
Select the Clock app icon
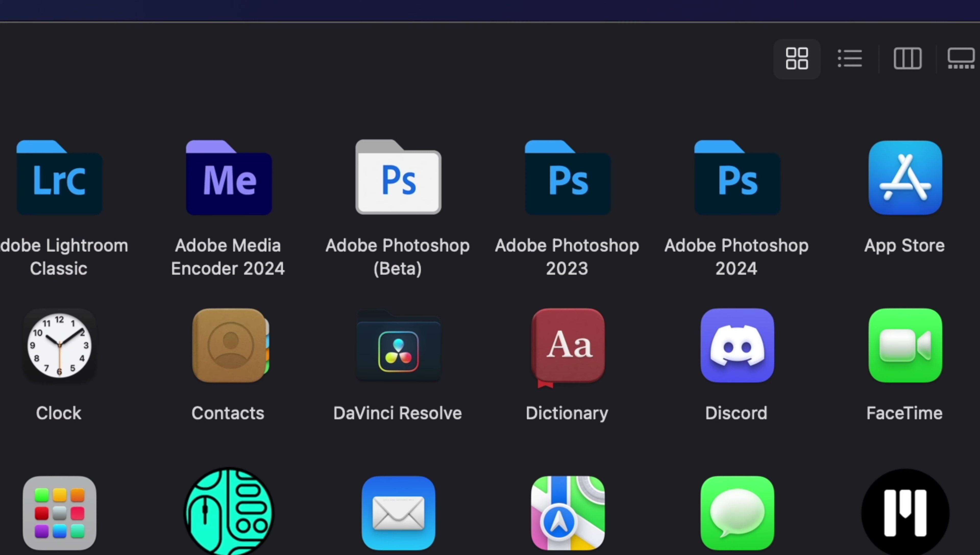point(59,345)
